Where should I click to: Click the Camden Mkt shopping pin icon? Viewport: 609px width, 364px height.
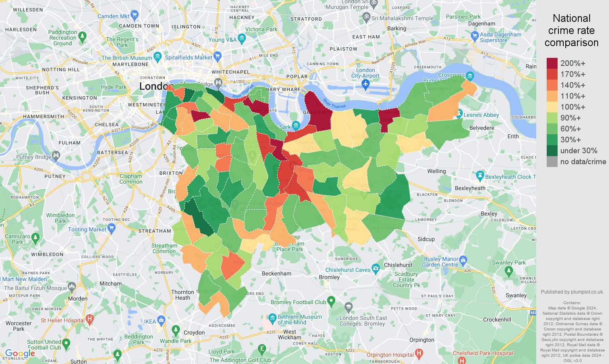tap(135, 16)
